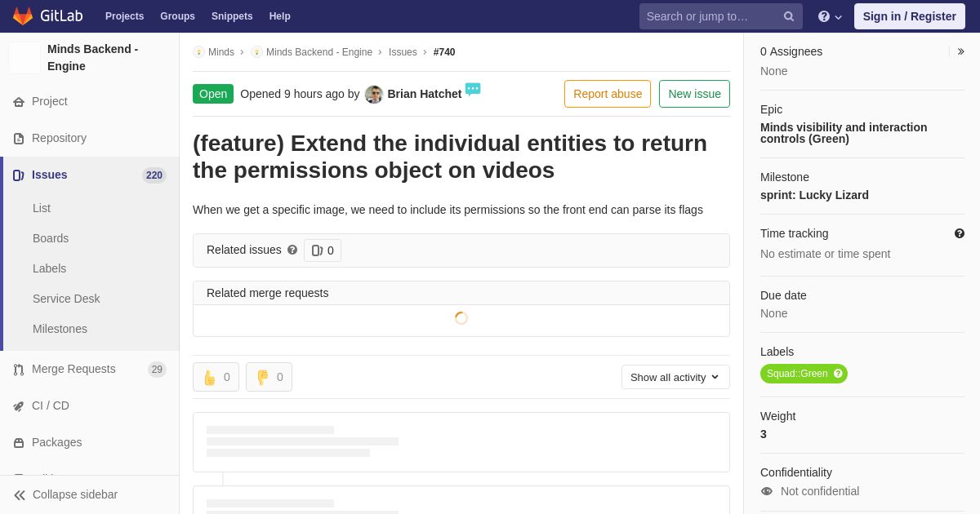Screen dimensions: 980x514
Task: Open the Projects menu in top bar
Action: coord(124,16)
